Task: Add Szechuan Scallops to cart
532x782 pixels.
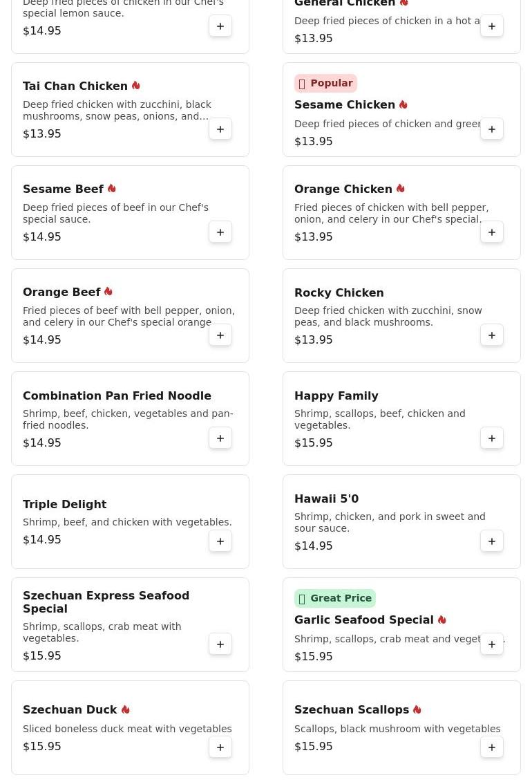Action: click(492, 747)
